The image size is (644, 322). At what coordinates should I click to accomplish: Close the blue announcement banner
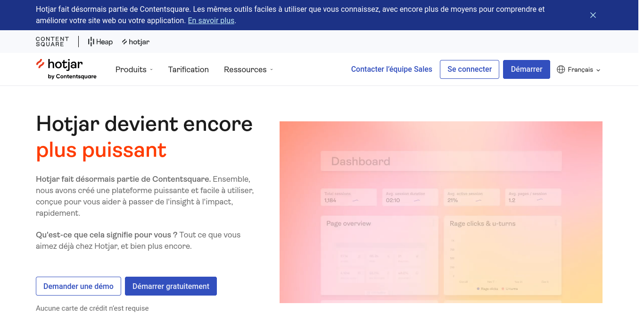(593, 15)
